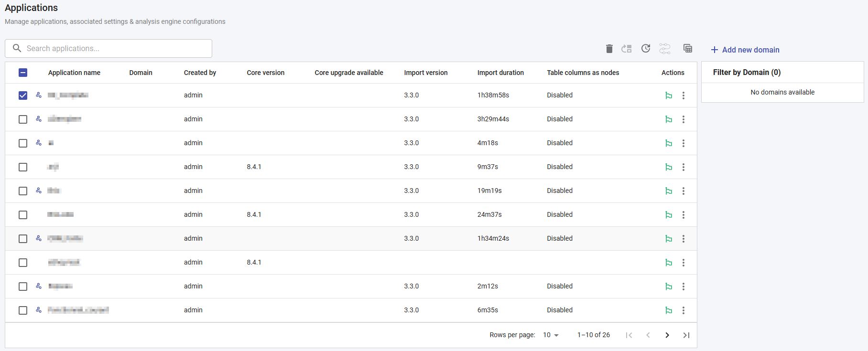Sort by the Application name column header
Image resolution: width=868 pixels, height=351 pixels.
click(74, 73)
